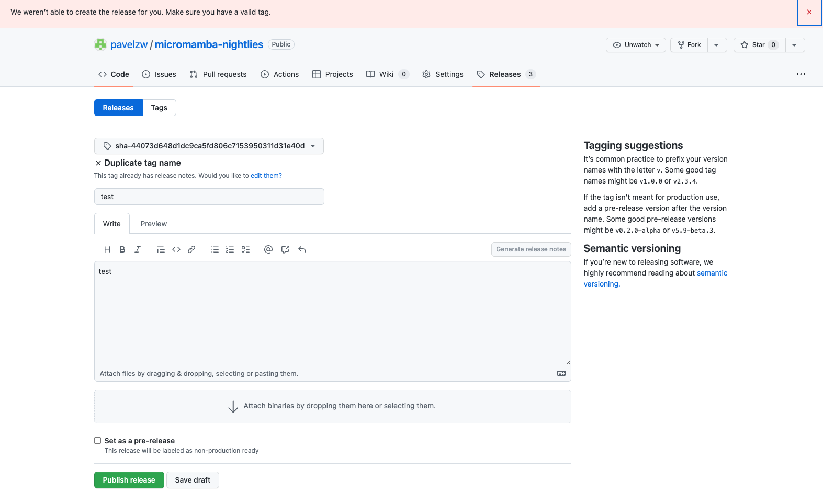Dismiss the error banner with the X
Viewport: 823px width, 504px height.
tap(809, 12)
